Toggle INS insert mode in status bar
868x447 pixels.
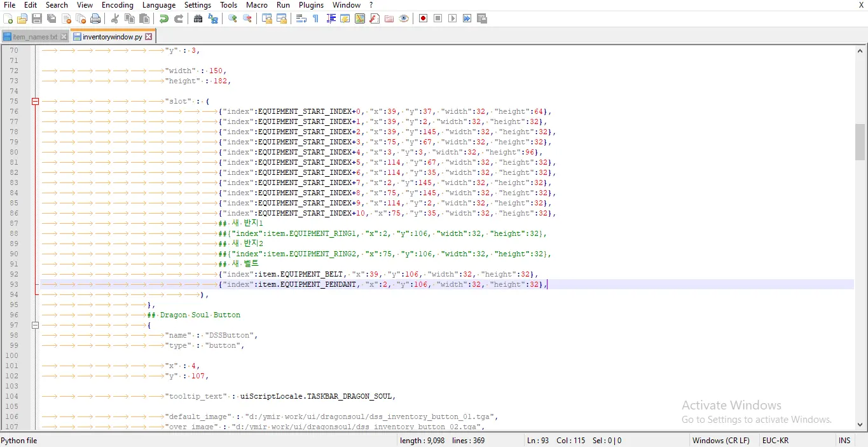click(x=844, y=441)
